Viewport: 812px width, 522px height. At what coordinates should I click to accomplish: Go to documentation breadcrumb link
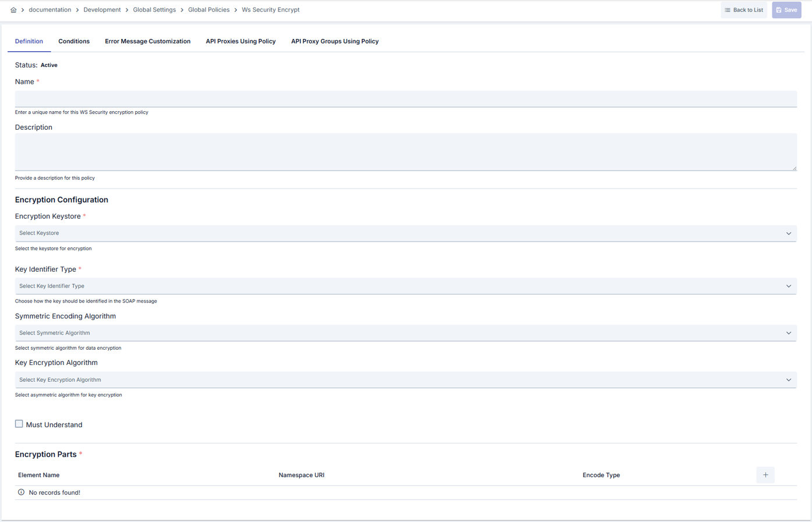click(50, 10)
